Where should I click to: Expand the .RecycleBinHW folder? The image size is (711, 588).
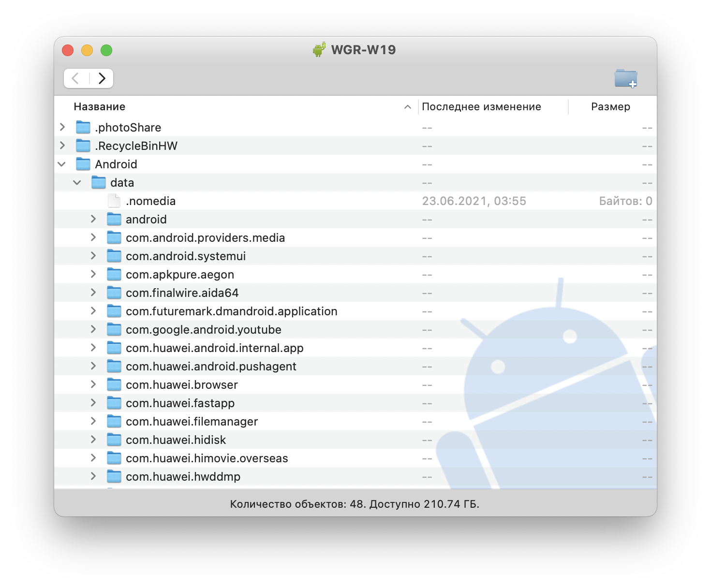(x=62, y=146)
